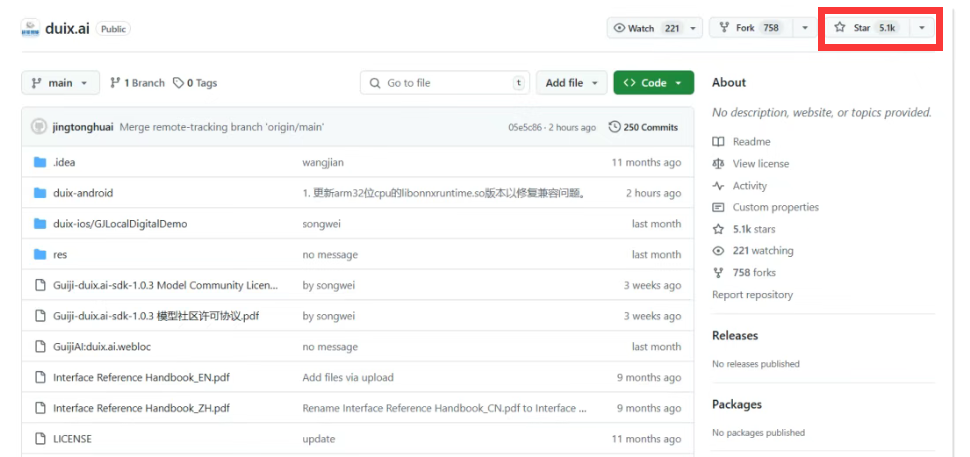Click the eye icon beside 221 watching

[x=718, y=251]
